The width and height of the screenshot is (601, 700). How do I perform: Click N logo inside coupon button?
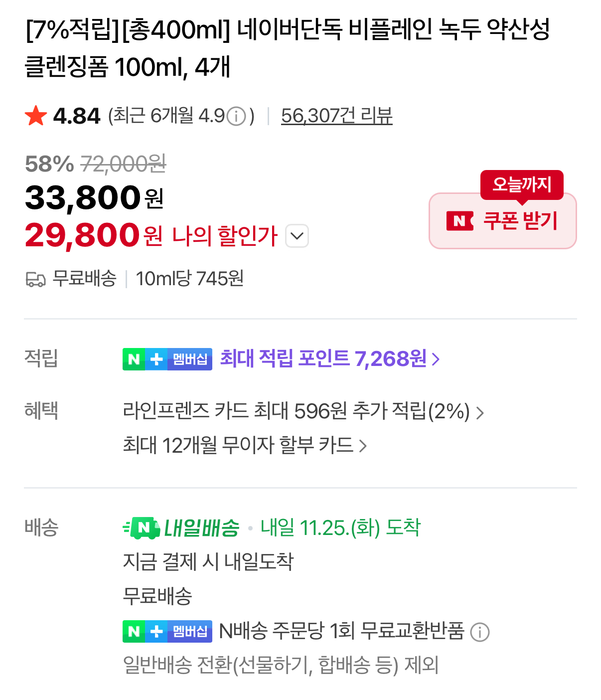click(459, 221)
